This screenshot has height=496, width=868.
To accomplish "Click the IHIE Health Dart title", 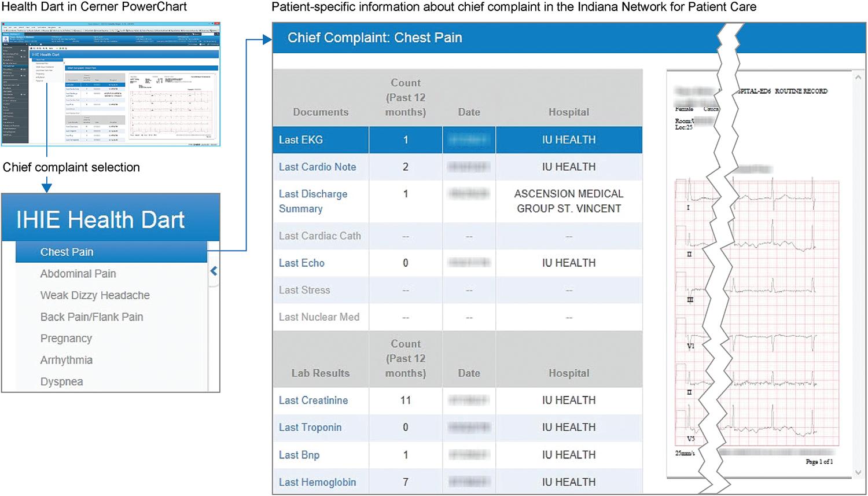I will click(101, 220).
